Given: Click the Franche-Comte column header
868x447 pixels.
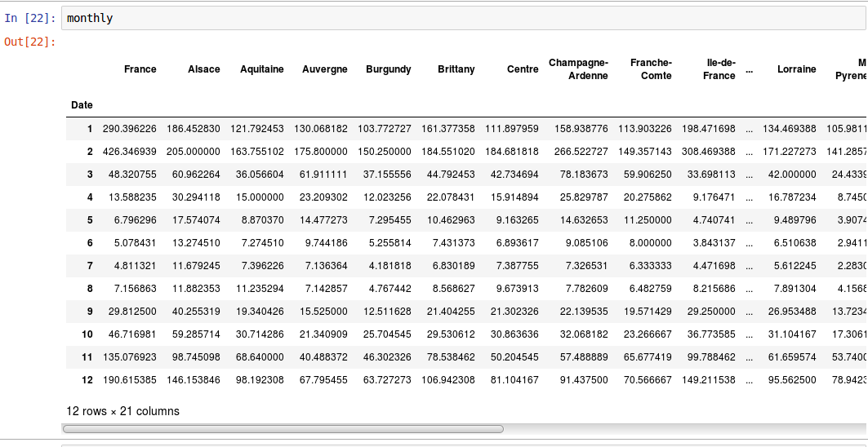Looking at the screenshot, I should pyautogui.click(x=651, y=69).
